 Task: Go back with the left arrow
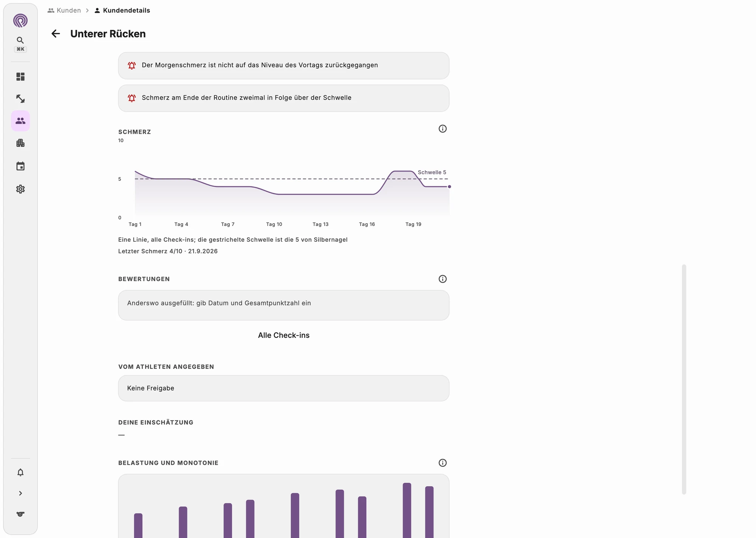pos(56,34)
